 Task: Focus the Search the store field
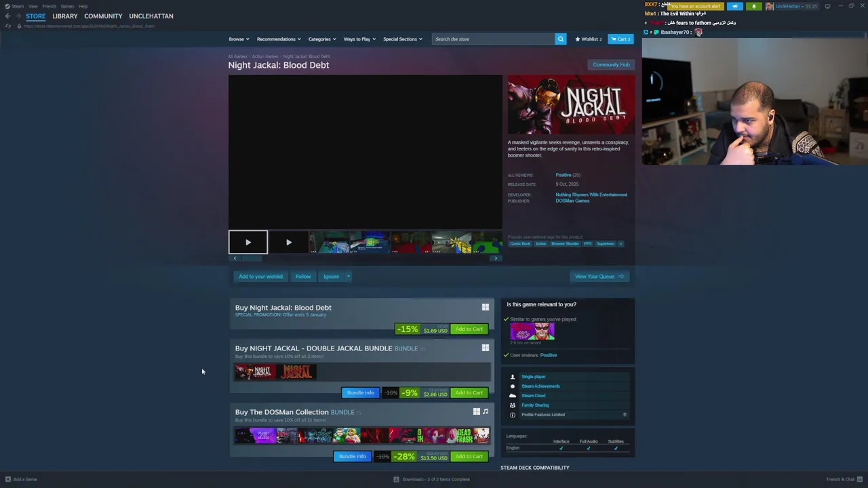tap(493, 39)
